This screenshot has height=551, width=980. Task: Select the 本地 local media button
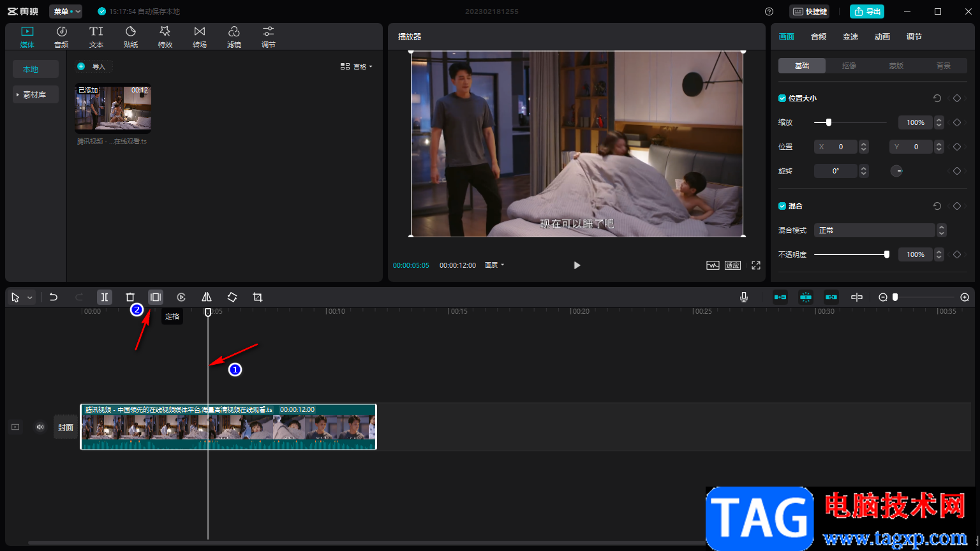coord(36,69)
